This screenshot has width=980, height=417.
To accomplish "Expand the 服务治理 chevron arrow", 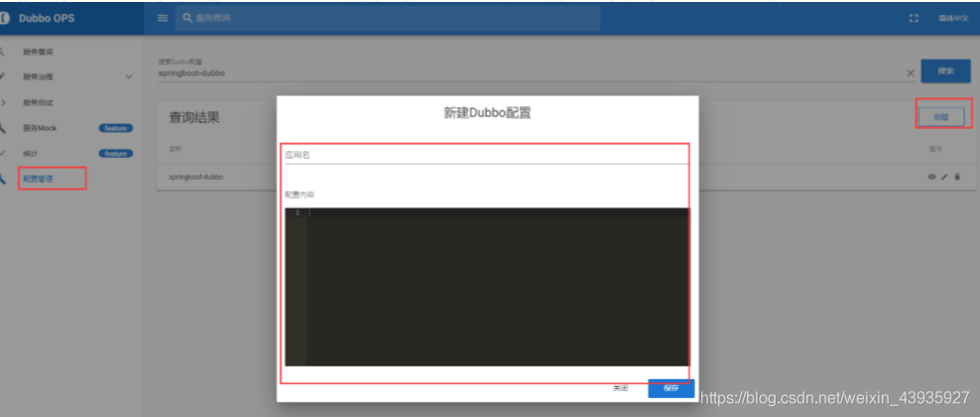I will click(x=129, y=76).
